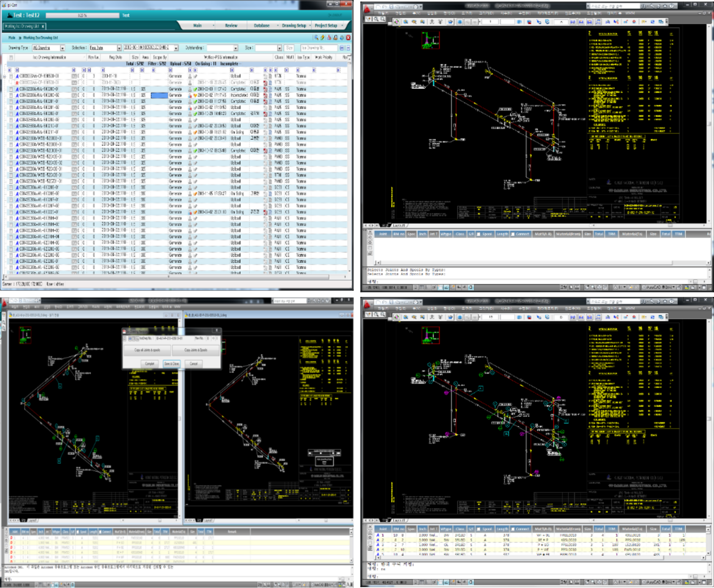
Task: Click the progress bar next to Test12
Action: pyautogui.click(x=82, y=15)
